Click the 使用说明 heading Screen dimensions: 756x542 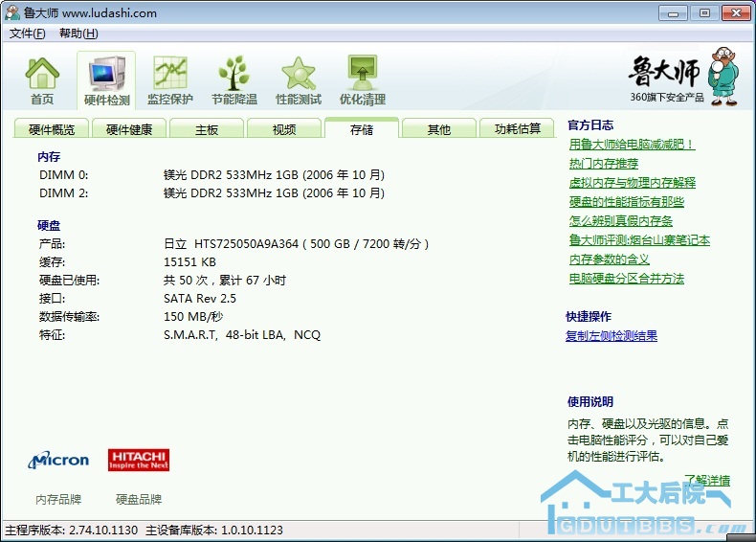point(590,401)
